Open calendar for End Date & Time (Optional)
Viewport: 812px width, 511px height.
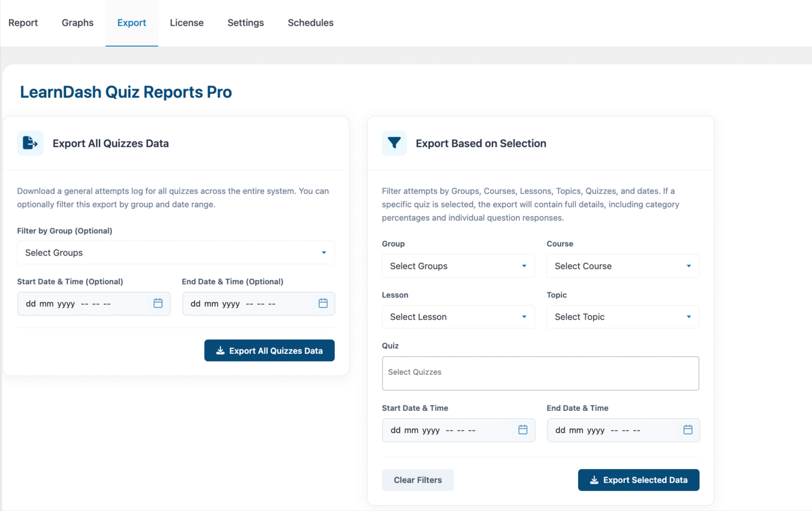323,303
